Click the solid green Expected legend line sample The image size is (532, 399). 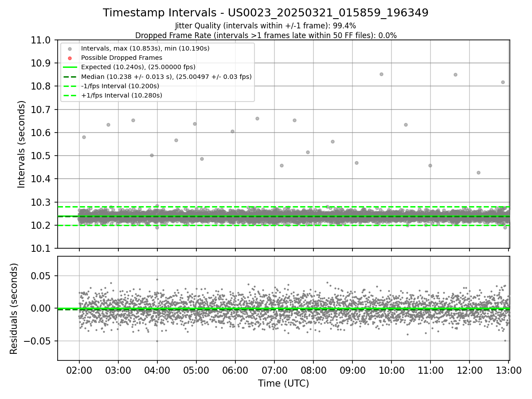(x=70, y=67)
